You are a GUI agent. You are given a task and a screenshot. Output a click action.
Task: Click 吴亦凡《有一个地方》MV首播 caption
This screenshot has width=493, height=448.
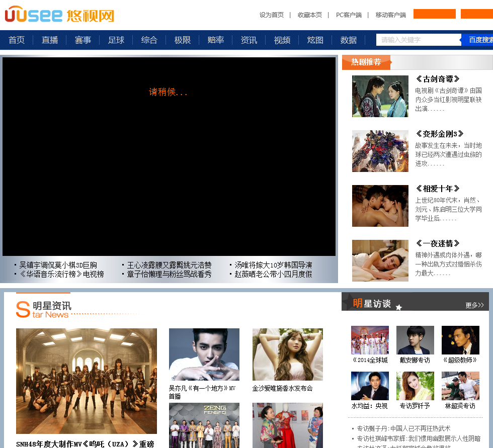coord(202,392)
